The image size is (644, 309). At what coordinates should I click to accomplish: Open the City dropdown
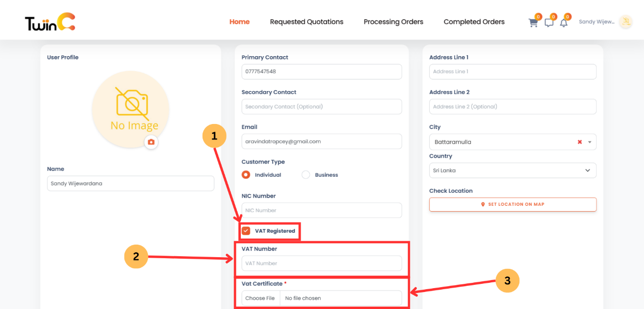point(589,141)
